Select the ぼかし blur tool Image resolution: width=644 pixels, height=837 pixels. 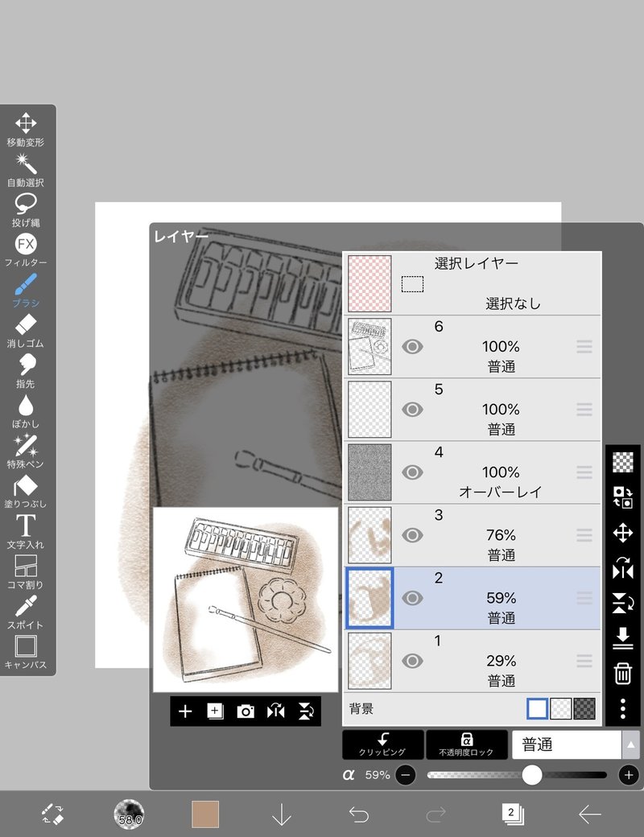click(26, 411)
